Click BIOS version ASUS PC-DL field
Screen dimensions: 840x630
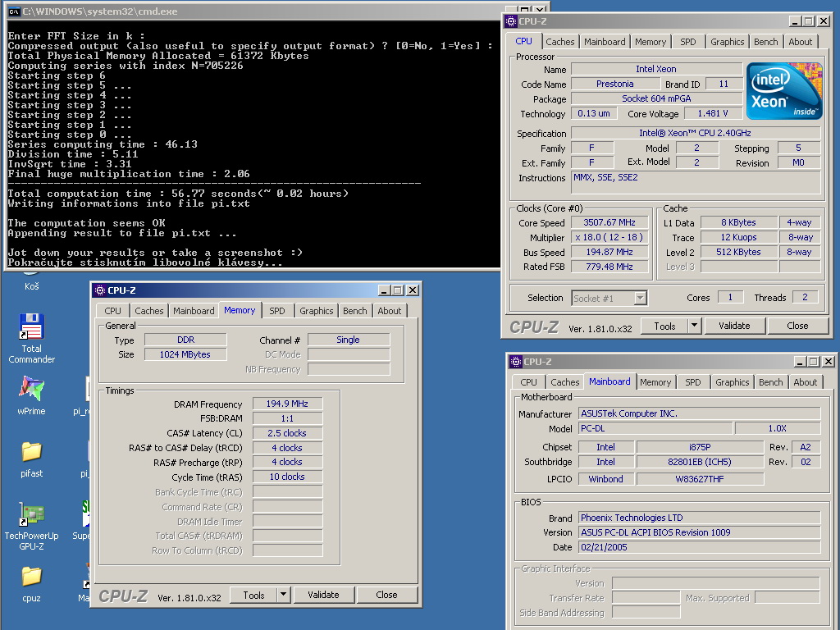click(x=700, y=532)
